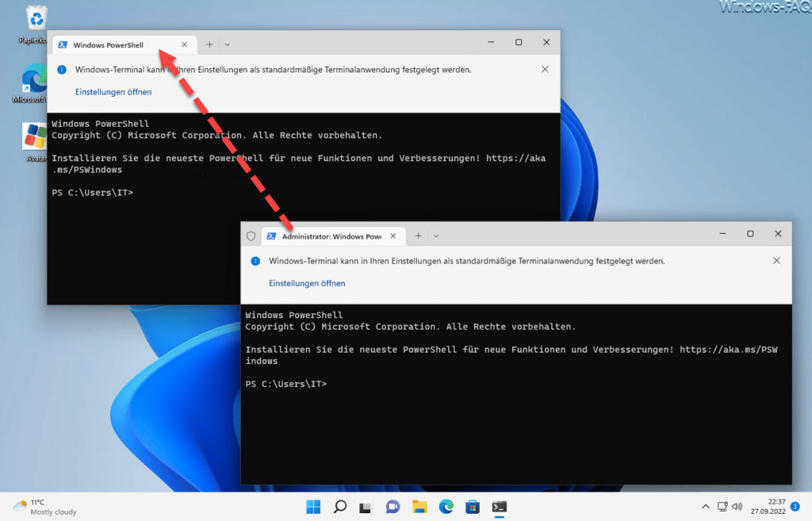Minimize the back Windows PowerShell window
Screen dimensions: 812x521
point(491,43)
